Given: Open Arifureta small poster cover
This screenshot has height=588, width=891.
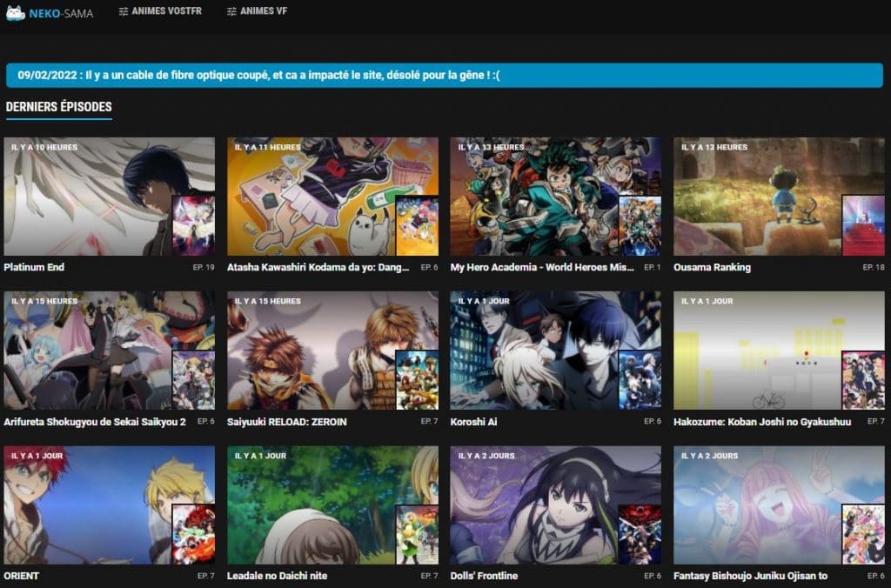Looking at the screenshot, I should [x=193, y=380].
